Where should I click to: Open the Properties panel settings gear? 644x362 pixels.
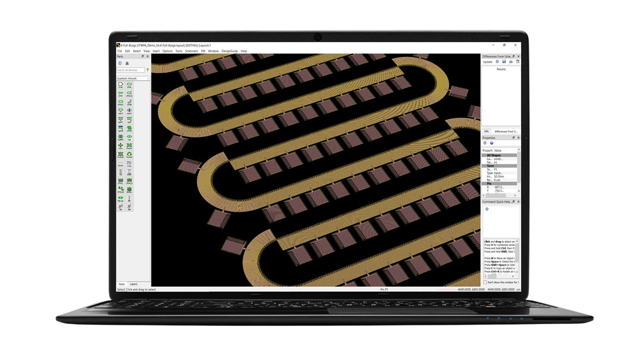click(485, 143)
